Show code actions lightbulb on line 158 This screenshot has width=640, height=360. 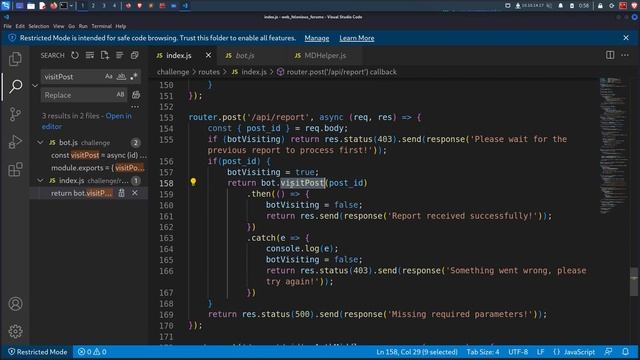tap(193, 182)
